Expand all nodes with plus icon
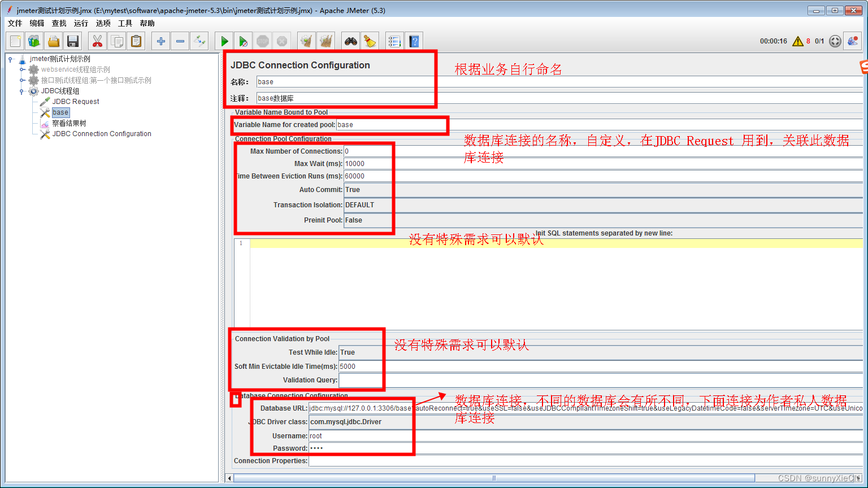 161,41
